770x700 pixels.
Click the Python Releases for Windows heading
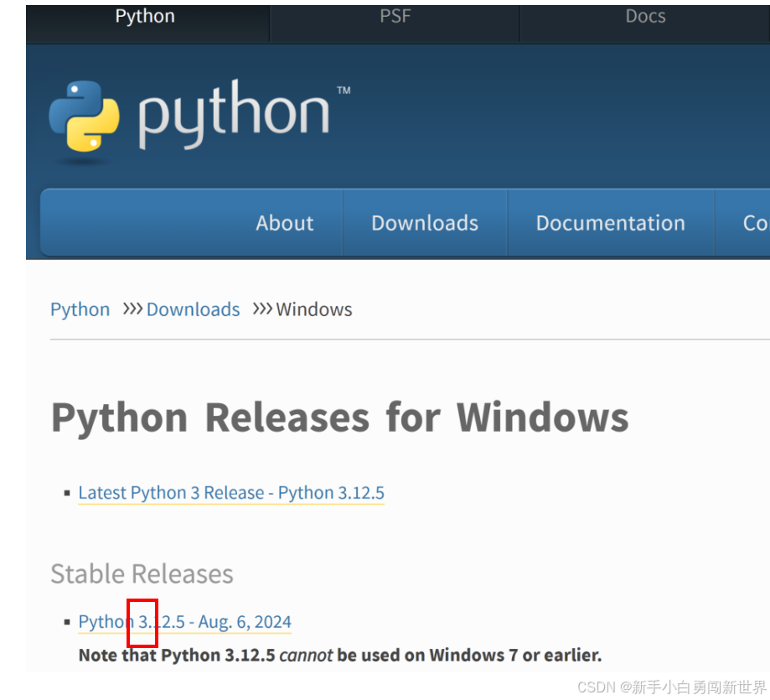coord(338,417)
